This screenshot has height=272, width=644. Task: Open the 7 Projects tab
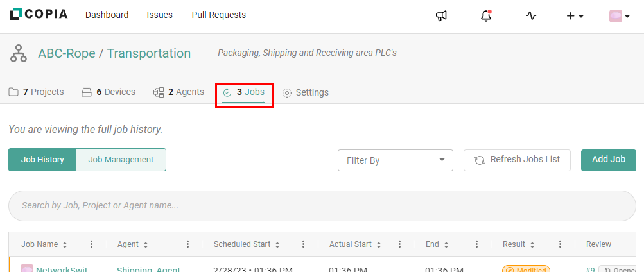37,92
